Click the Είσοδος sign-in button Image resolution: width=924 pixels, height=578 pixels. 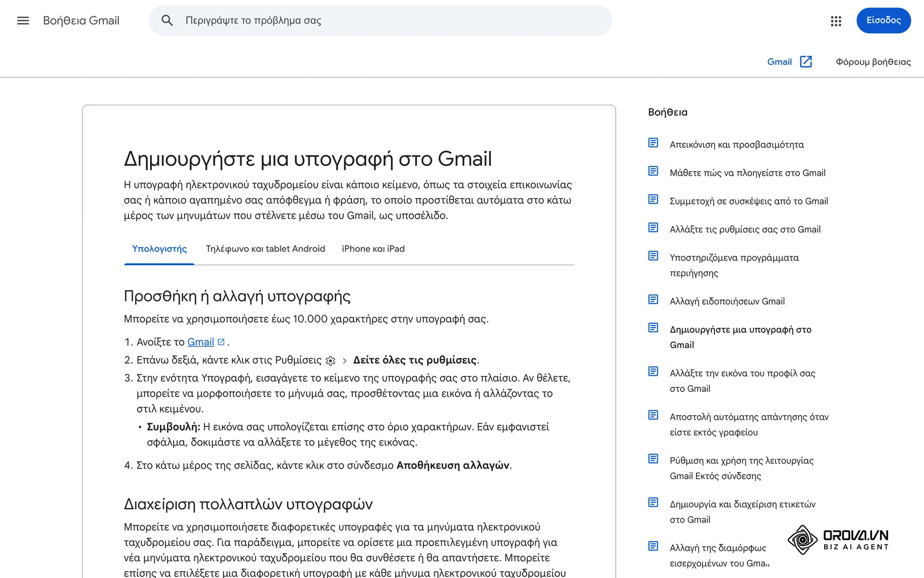884,21
